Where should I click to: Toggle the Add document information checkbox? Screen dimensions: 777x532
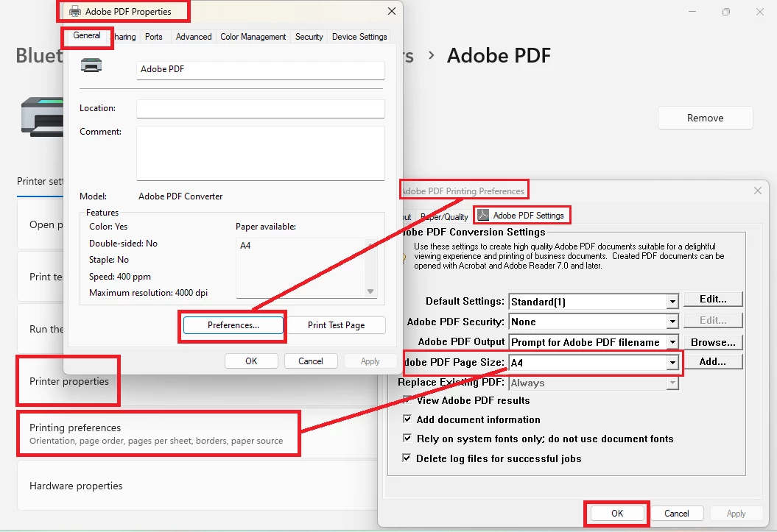[407, 419]
